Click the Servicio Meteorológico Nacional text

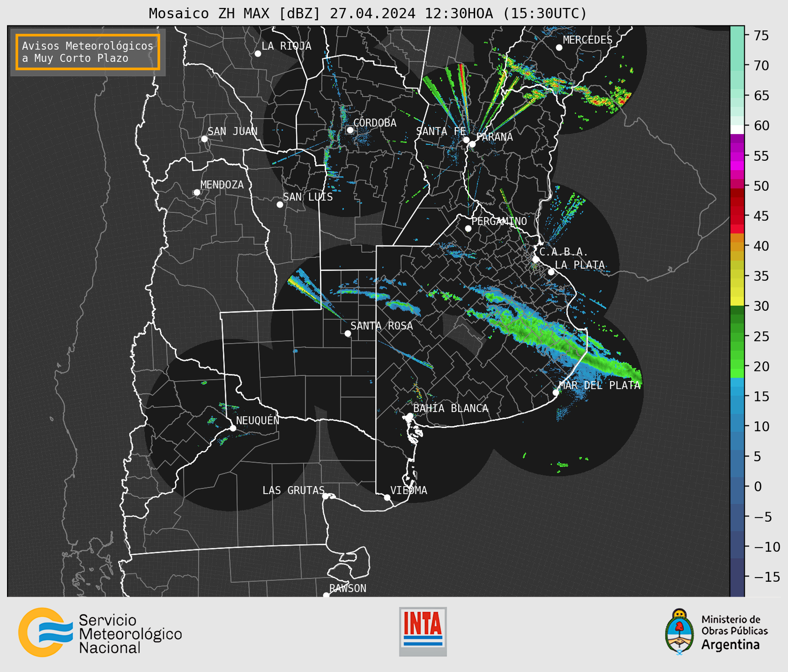coord(130,634)
